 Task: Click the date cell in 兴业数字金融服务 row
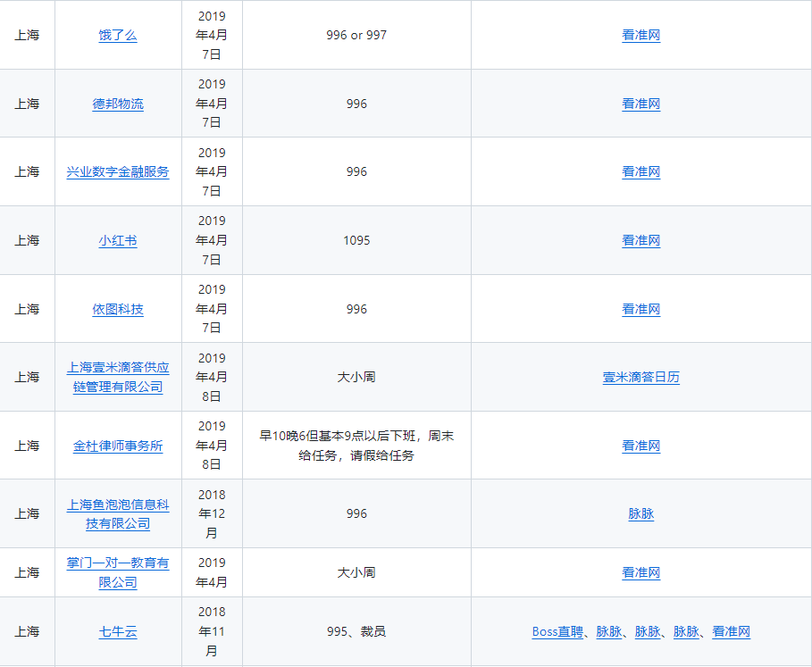pyautogui.click(x=212, y=171)
